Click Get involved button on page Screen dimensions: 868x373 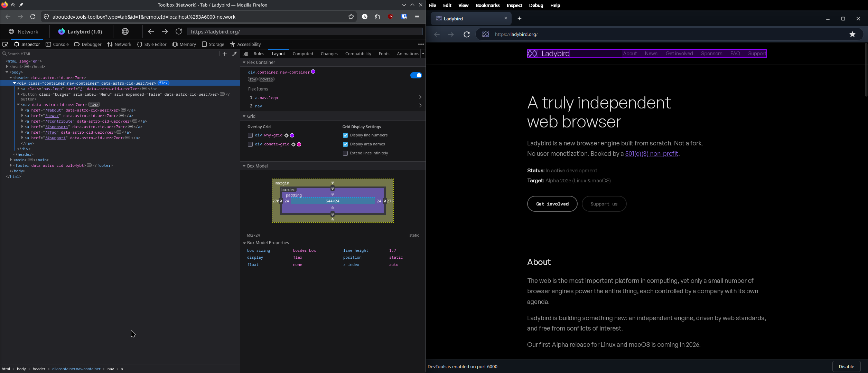(552, 204)
